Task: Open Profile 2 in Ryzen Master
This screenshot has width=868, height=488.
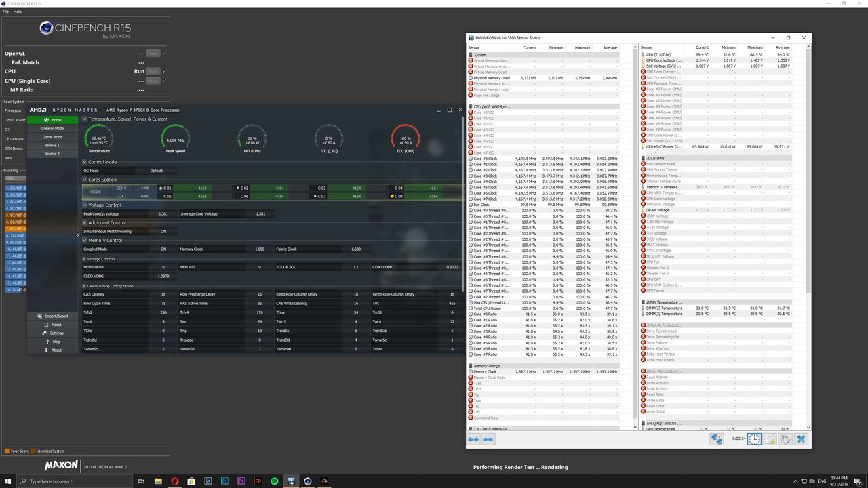Action: (x=52, y=154)
